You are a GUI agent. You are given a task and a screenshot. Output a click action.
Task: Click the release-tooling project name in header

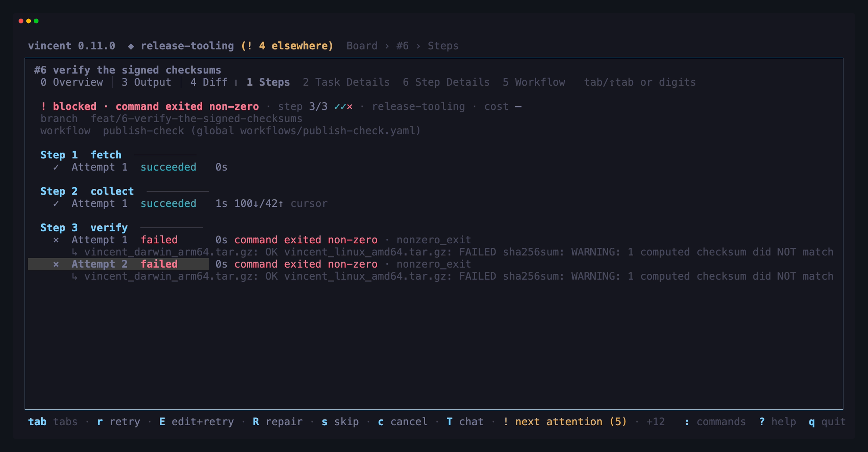tap(187, 46)
